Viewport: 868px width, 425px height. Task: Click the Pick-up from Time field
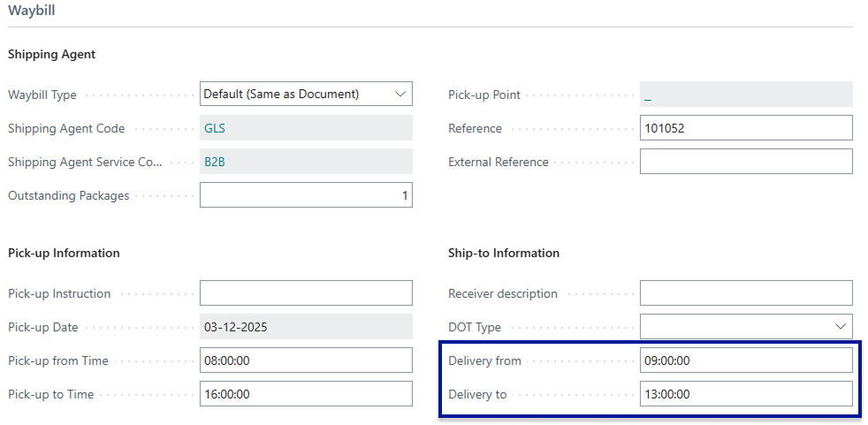pos(305,360)
